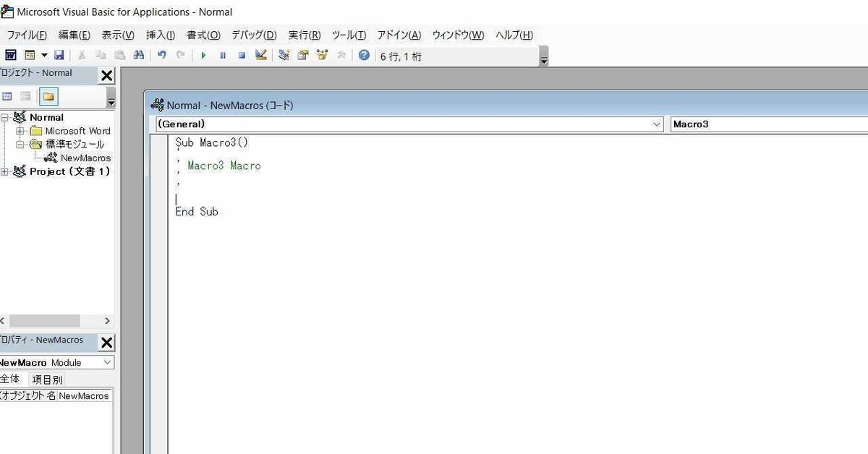Close the Properties - NewMacros panel
The height and width of the screenshot is (454, 868).
[x=106, y=343]
